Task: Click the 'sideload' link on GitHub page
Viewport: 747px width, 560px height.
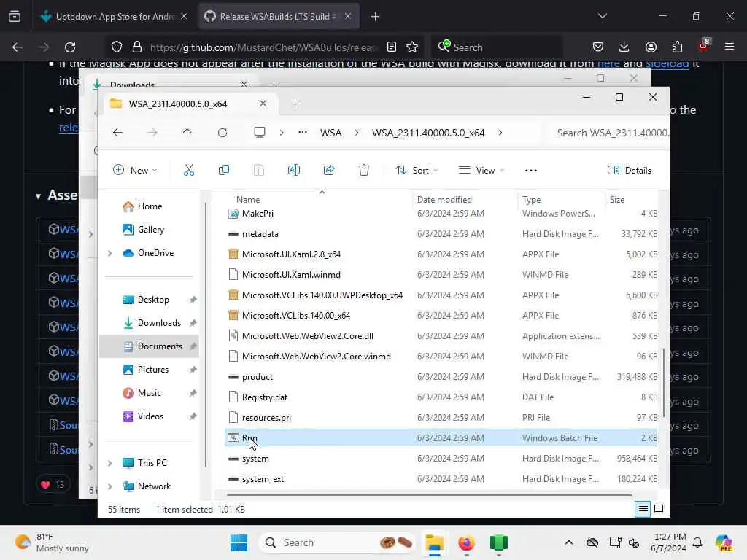Action: (667, 64)
